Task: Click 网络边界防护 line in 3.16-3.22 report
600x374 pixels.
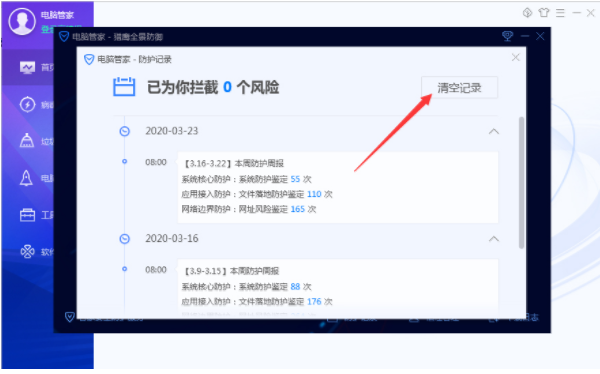Action: coord(249,209)
